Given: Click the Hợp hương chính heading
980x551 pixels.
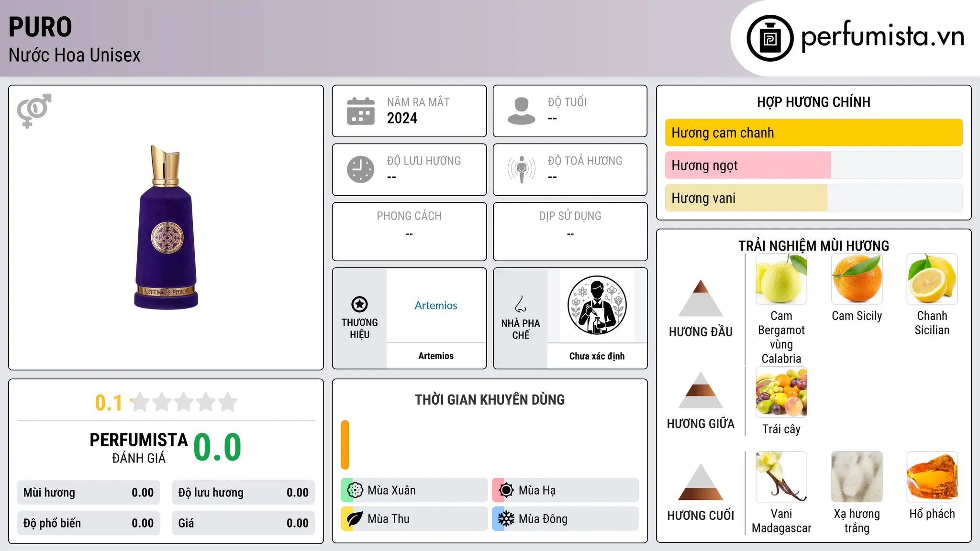Looking at the screenshot, I should [813, 102].
